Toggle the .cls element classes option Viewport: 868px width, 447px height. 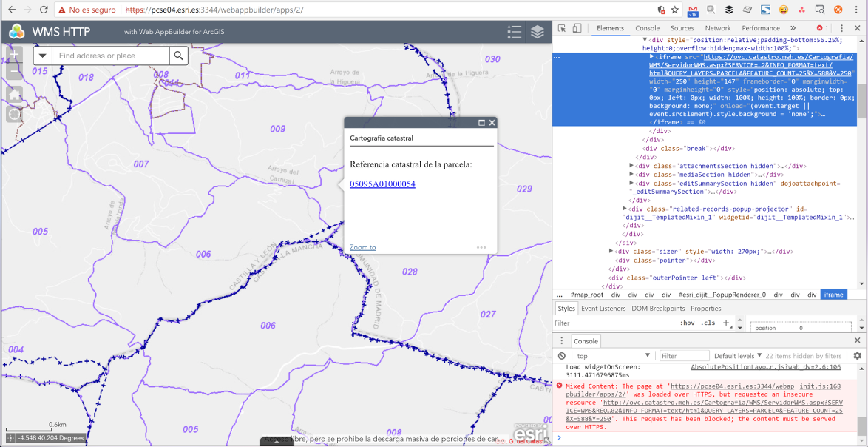click(x=707, y=323)
